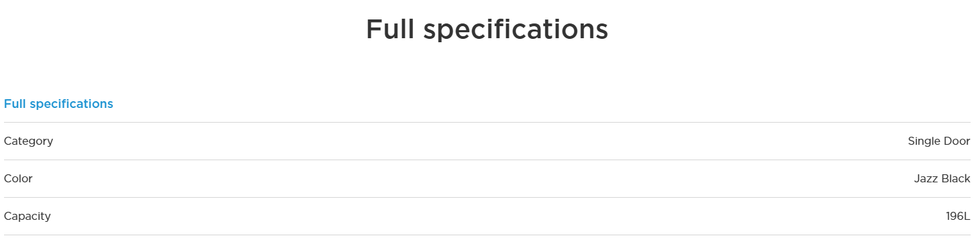Click the divider under the blue section header
Viewport: 980px width, 244px height.
[487, 123]
